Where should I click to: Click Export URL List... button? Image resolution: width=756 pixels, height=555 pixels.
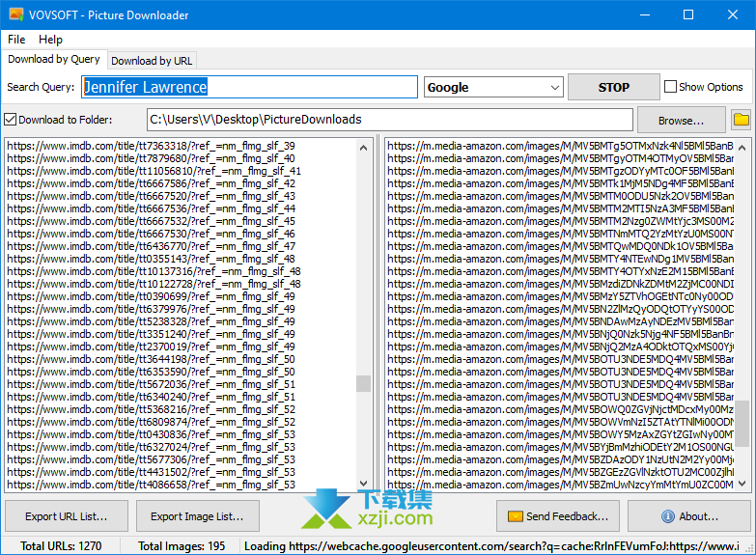click(67, 516)
